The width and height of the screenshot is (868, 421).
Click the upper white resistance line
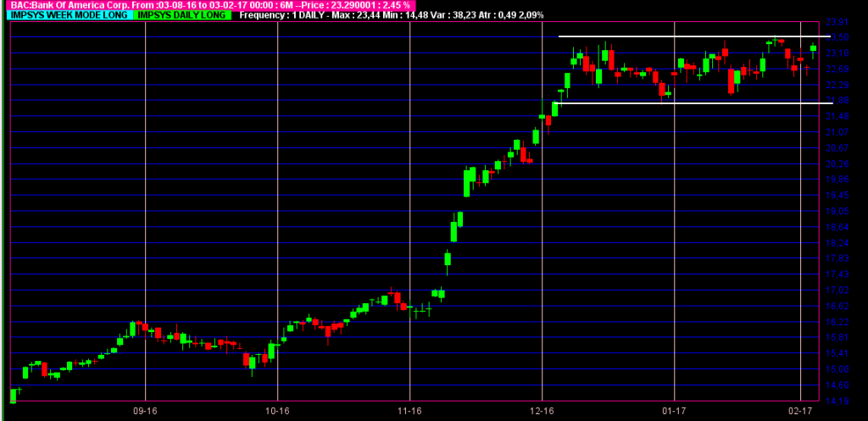click(694, 36)
